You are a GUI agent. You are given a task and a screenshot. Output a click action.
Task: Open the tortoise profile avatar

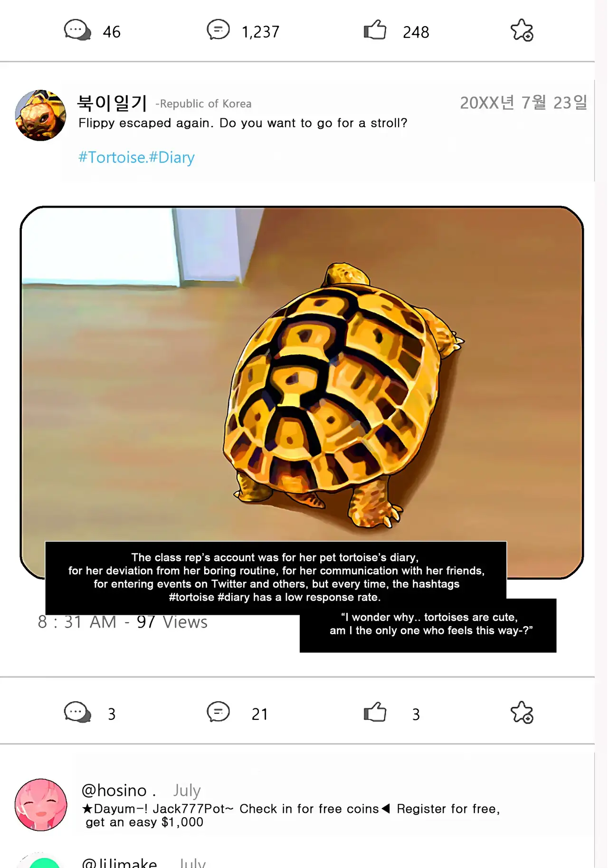click(x=40, y=115)
